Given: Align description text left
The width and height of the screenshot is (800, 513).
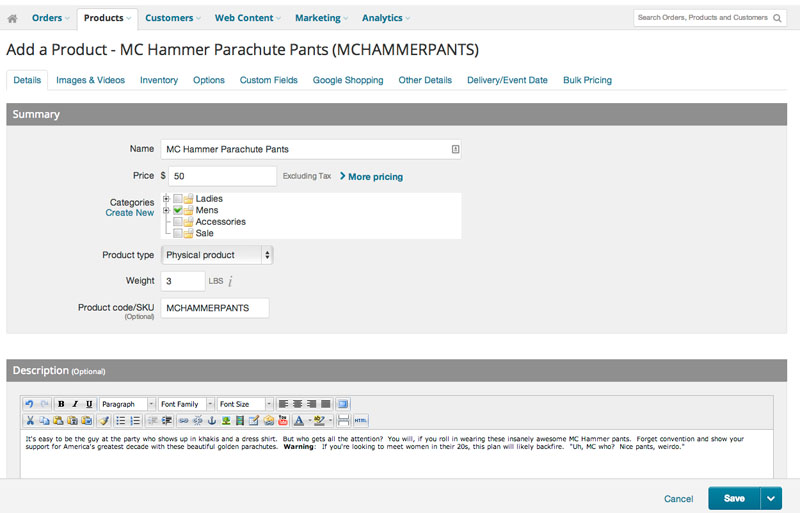Looking at the screenshot, I should pyautogui.click(x=283, y=404).
